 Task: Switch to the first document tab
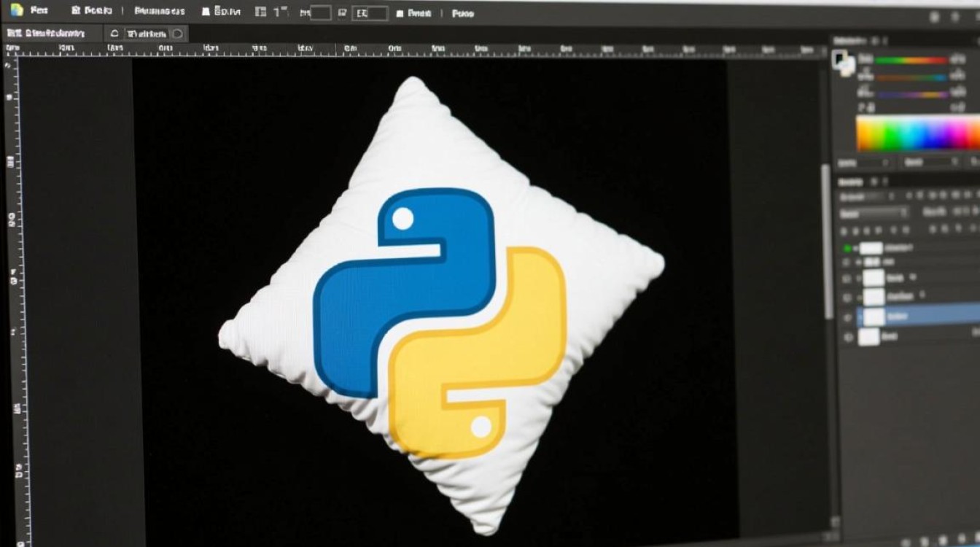pyautogui.click(x=51, y=34)
